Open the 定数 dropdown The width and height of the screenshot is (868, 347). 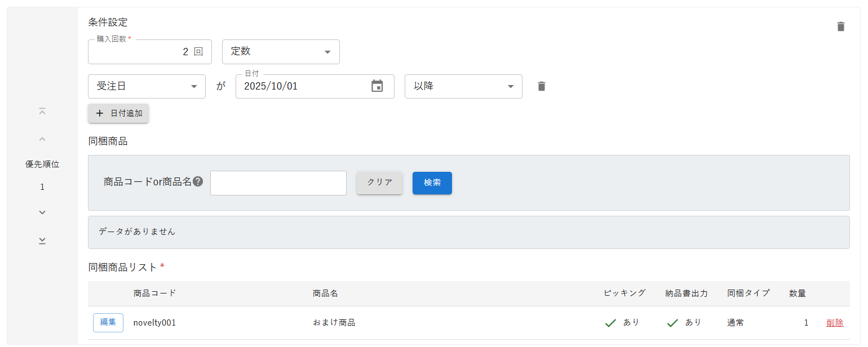pyautogui.click(x=281, y=52)
